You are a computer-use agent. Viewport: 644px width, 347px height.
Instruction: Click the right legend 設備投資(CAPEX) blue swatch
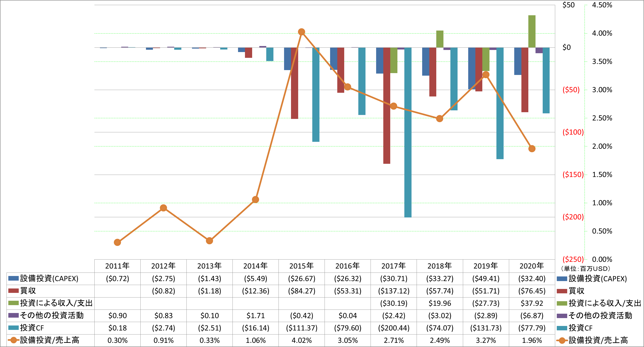tap(562, 279)
